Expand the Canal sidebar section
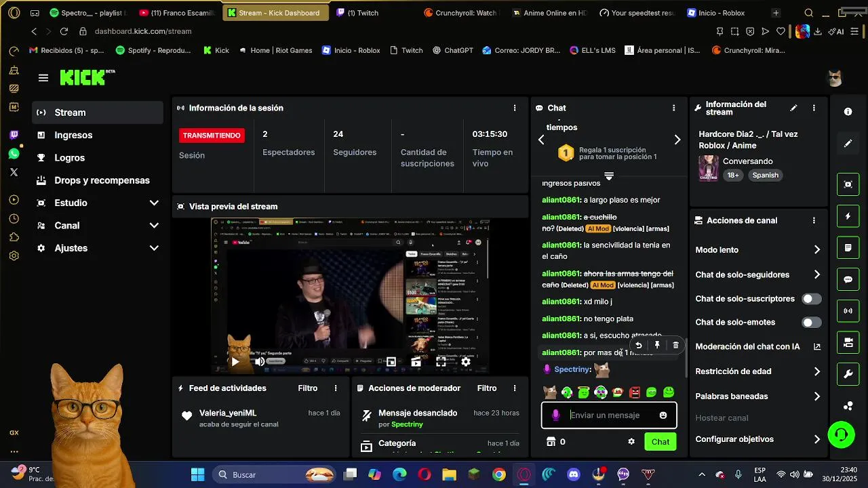This screenshot has width=868, height=488. click(x=98, y=226)
